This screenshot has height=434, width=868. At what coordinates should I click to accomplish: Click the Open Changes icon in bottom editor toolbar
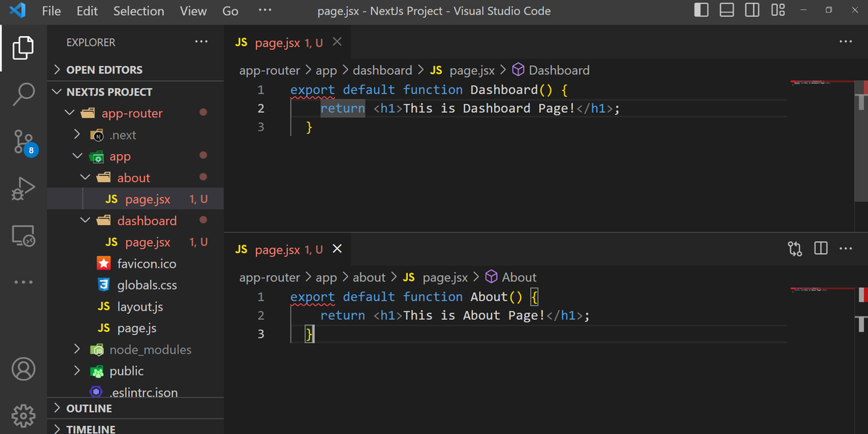click(794, 248)
